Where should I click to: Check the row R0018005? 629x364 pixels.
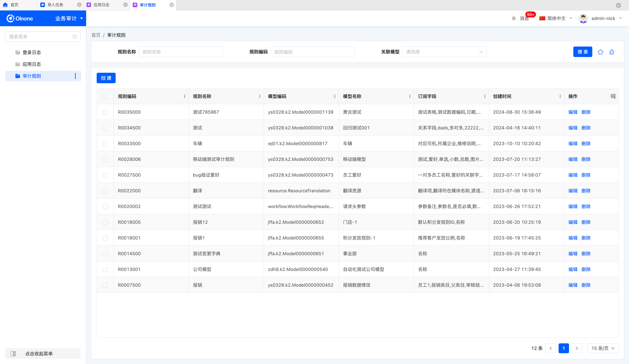[x=105, y=222]
